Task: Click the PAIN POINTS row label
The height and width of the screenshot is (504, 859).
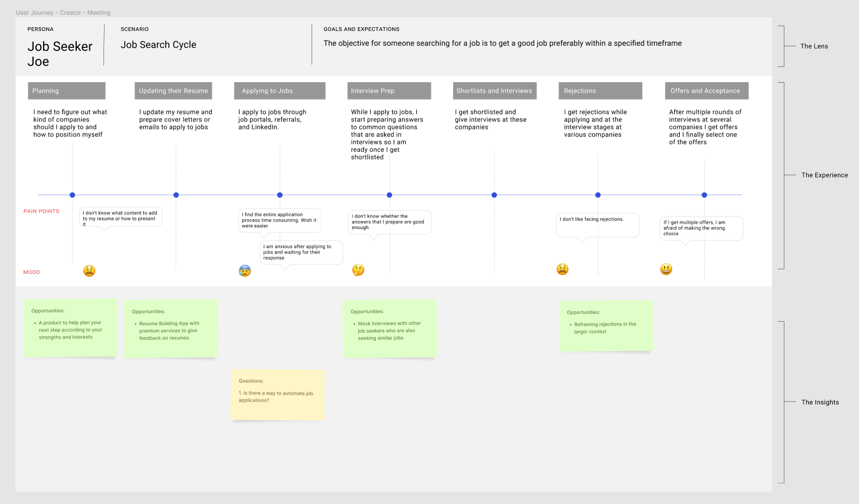Action: [41, 211]
